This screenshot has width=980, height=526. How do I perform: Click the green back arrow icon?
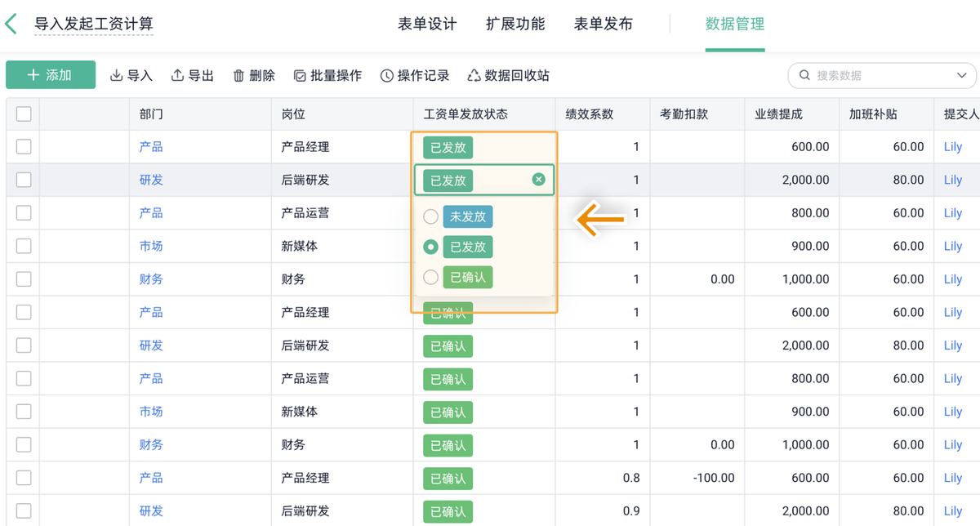[11, 24]
